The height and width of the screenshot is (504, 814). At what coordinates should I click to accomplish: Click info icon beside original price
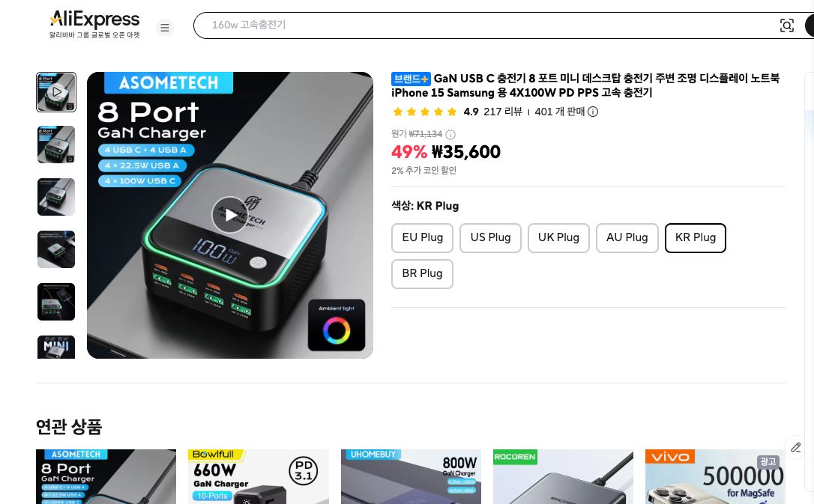[450, 135]
